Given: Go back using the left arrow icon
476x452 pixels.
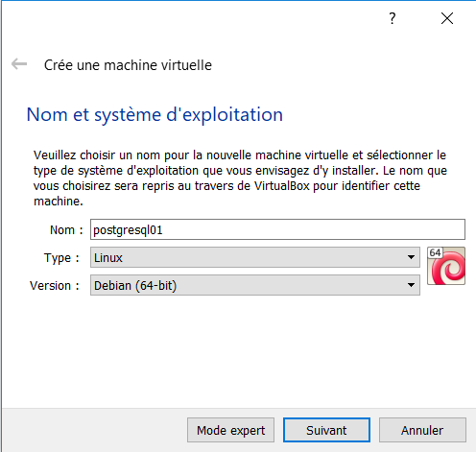Looking at the screenshot, I should [19, 64].
